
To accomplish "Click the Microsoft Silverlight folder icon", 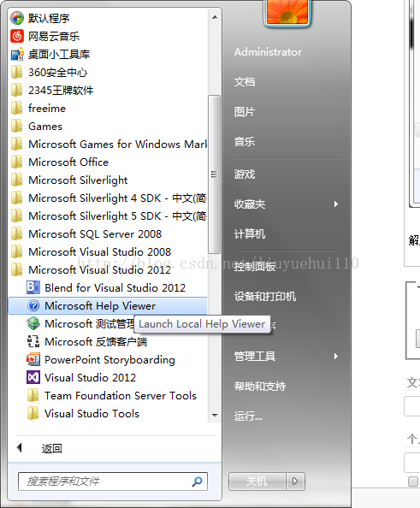I will click(17, 180).
